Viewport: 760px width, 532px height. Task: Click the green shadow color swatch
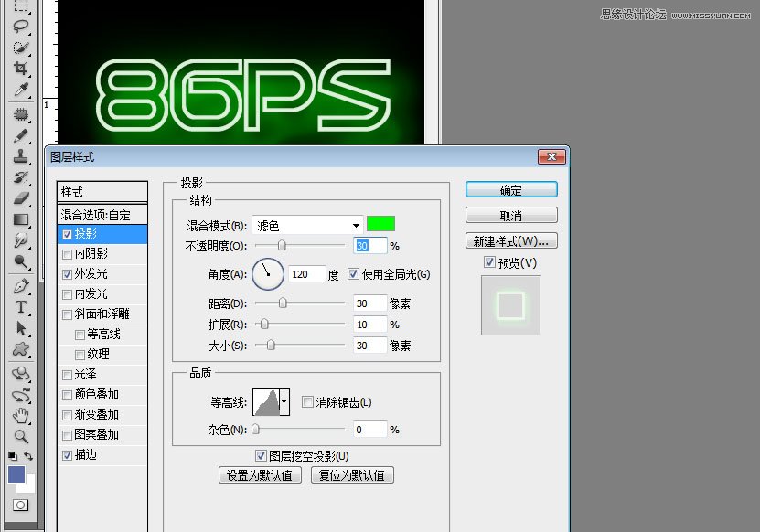click(x=380, y=224)
